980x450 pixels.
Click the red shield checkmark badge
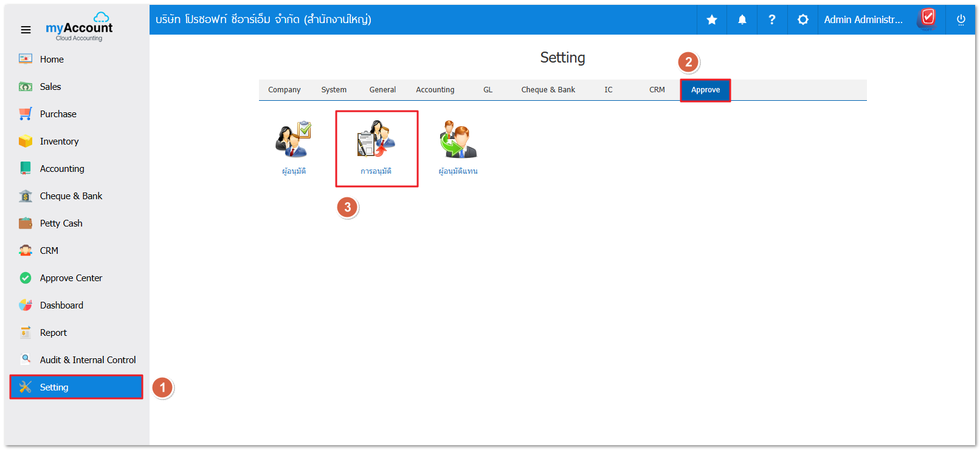[x=927, y=18]
